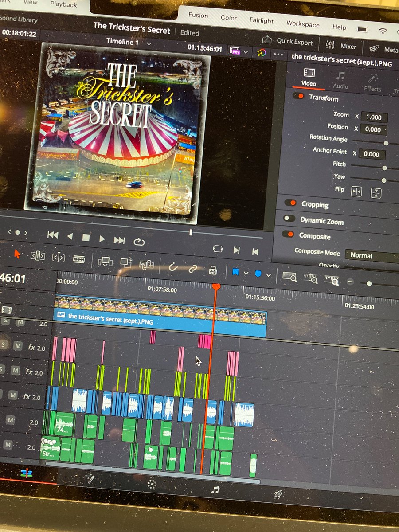Switch to the Deliver page rocket icon

tap(278, 495)
